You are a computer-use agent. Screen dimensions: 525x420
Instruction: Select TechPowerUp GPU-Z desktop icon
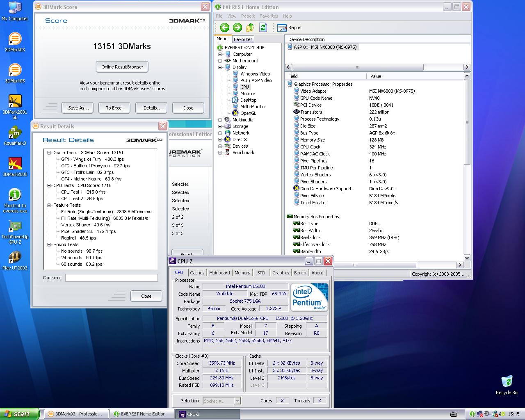15,232
